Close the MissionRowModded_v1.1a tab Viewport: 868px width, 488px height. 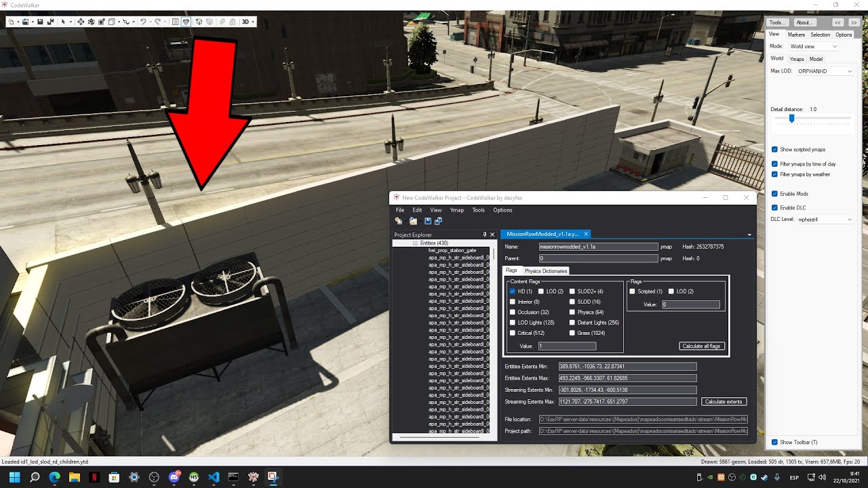click(x=587, y=234)
